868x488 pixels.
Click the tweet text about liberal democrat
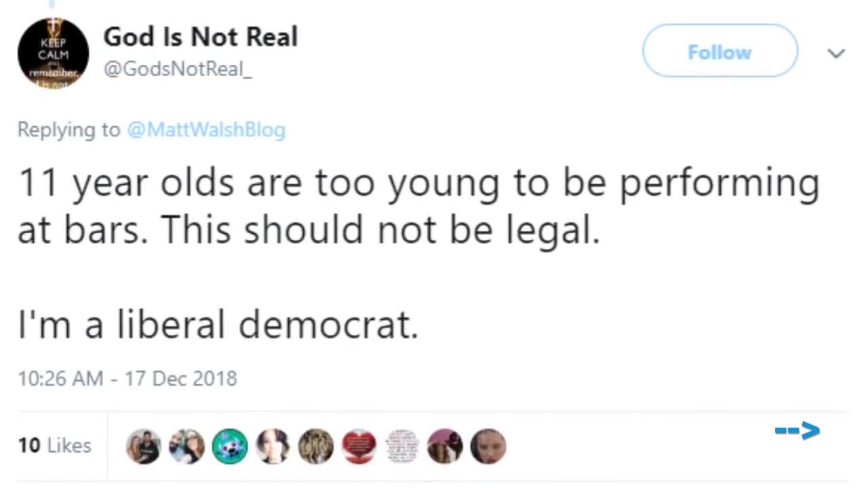[x=218, y=325]
